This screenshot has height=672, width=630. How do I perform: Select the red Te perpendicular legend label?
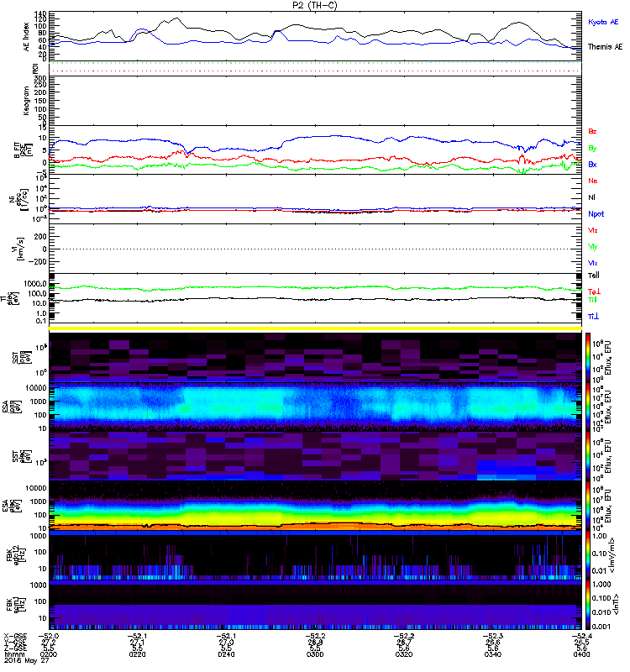pos(594,291)
